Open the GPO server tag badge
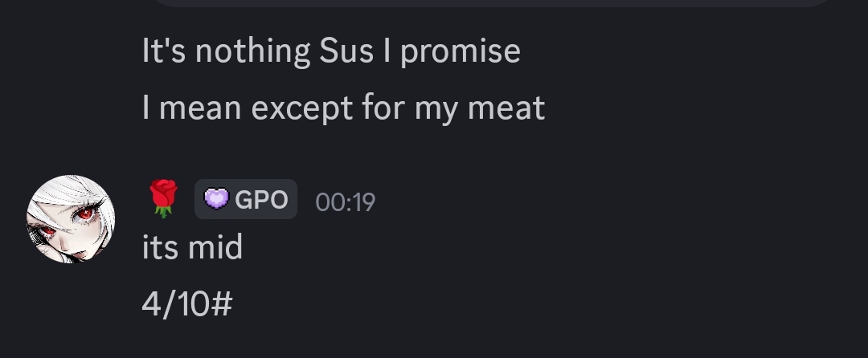868x358 pixels. click(x=246, y=199)
